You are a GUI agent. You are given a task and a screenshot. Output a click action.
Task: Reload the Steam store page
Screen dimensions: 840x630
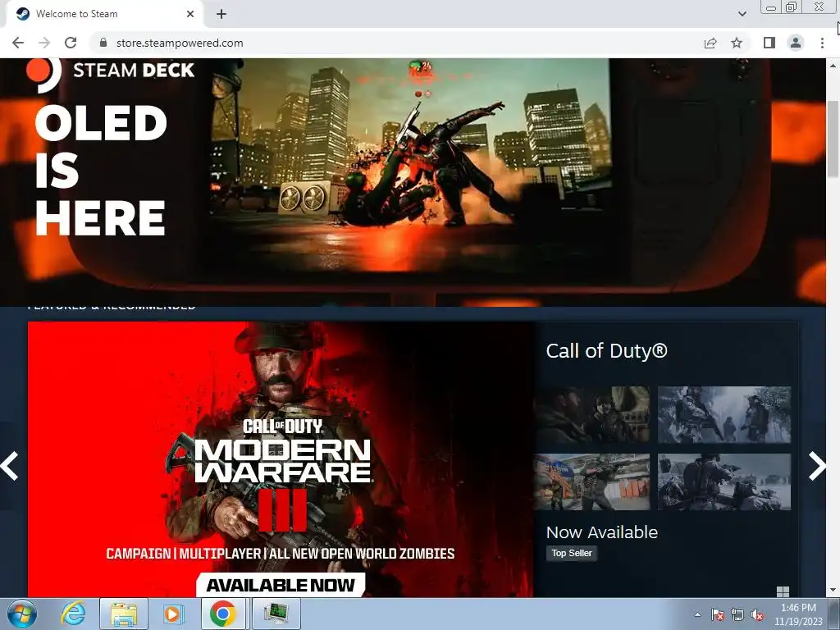tap(71, 43)
